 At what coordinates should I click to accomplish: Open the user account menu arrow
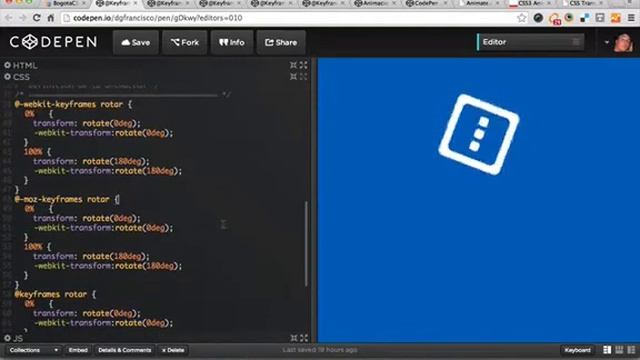point(607,42)
